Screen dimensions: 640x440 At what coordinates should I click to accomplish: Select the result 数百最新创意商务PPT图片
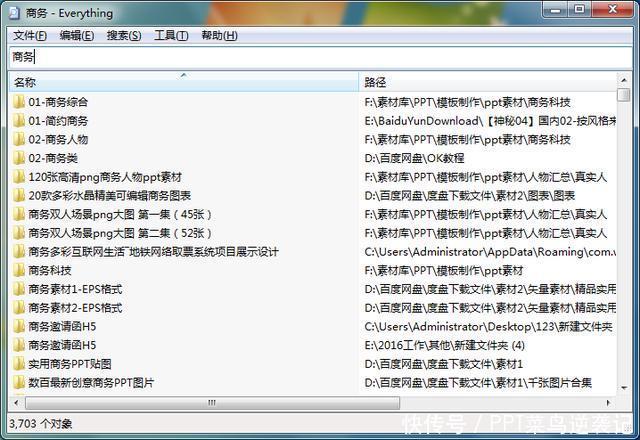coord(91,383)
